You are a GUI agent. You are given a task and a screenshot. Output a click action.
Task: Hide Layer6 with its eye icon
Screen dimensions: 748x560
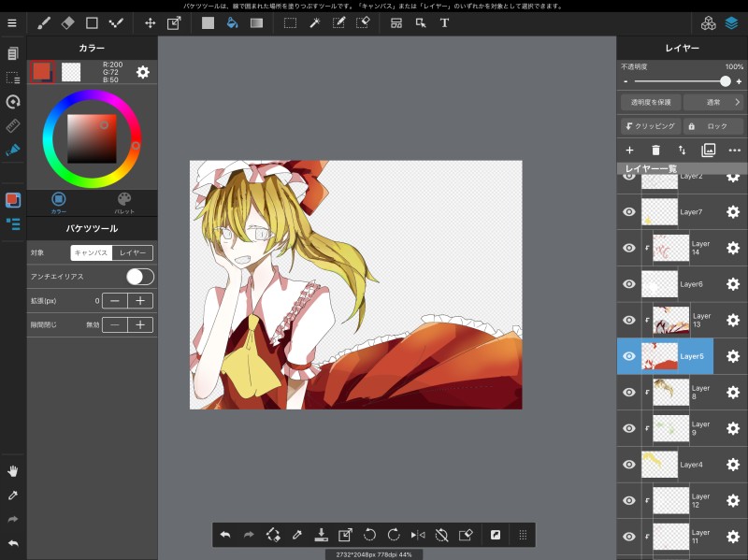[x=629, y=284]
